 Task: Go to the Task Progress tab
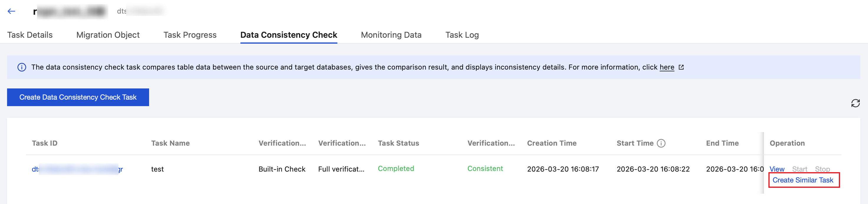click(x=190, y=35)
